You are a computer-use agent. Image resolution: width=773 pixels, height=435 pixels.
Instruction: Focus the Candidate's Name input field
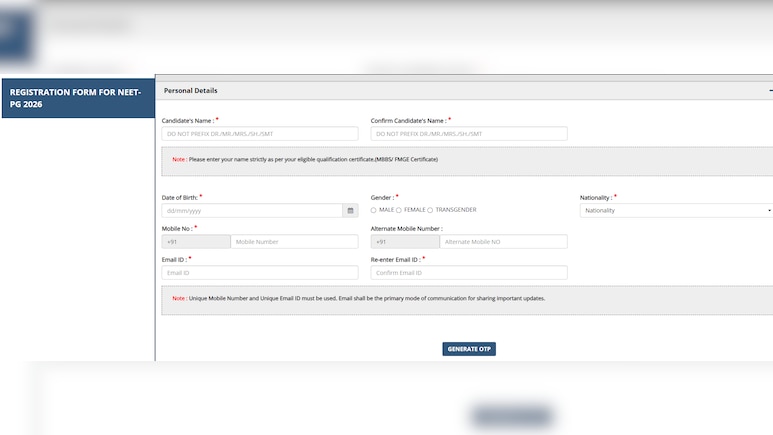260,134
